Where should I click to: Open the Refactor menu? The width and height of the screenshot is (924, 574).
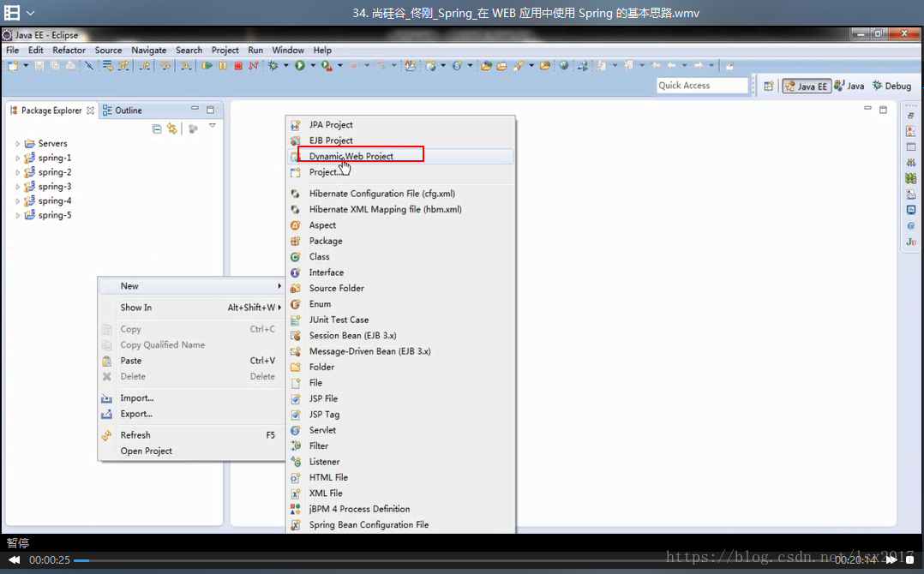(x=69, y=50)
